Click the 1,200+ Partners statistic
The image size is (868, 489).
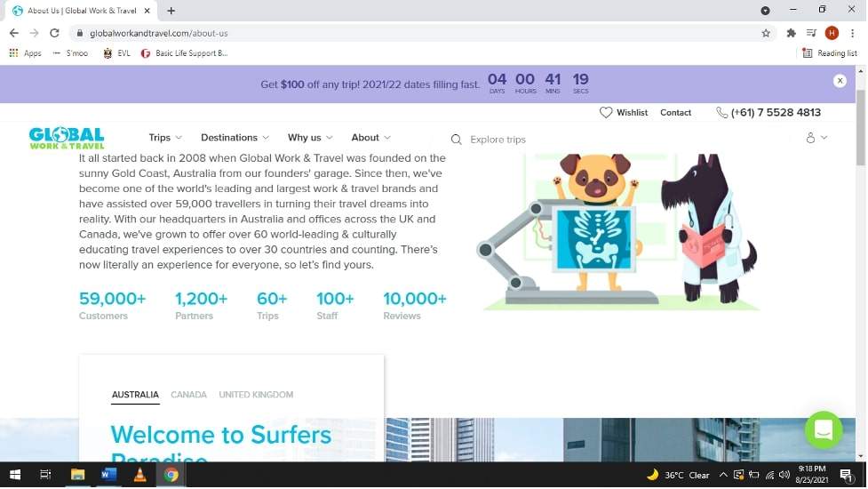201,306
